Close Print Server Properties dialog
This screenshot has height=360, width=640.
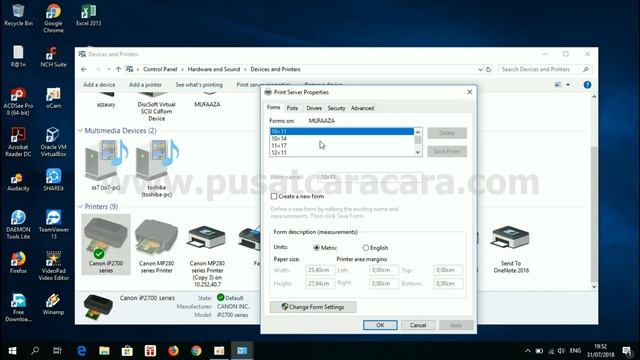tap(469, 92)
